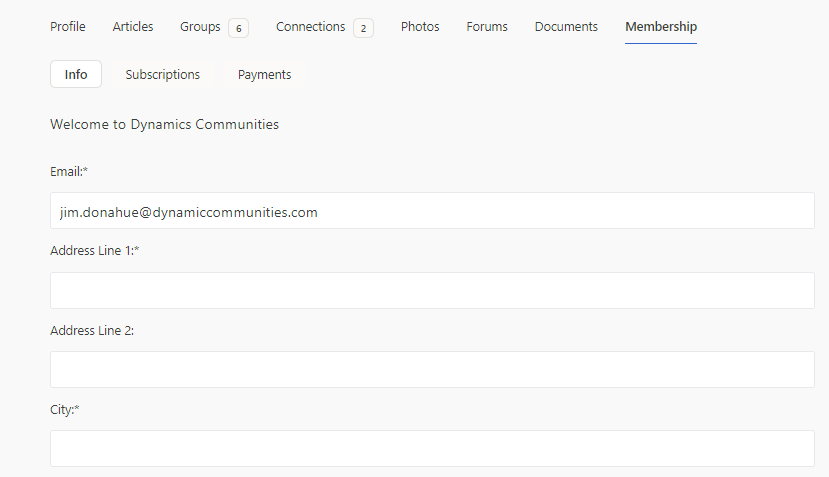The image size is (829, 477).
Task: Click the Groups count badge showing 6
Action: pyautogui.click(x=238, y=28)
